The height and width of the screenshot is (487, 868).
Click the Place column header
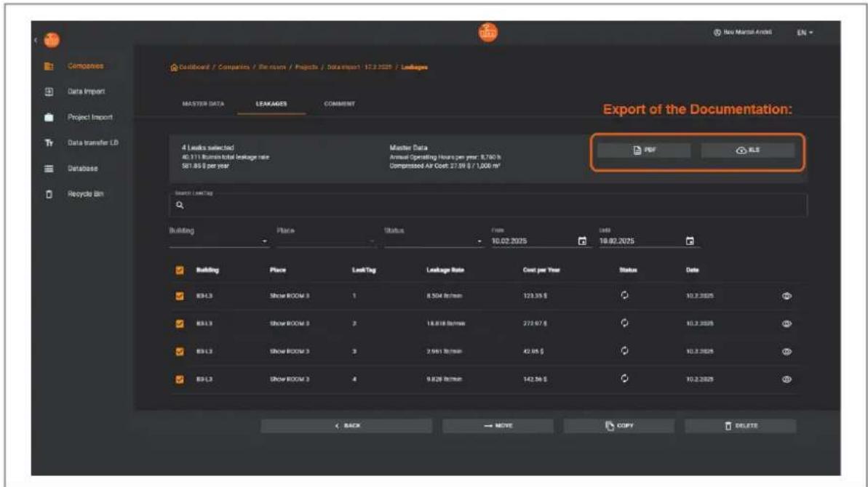278,270
